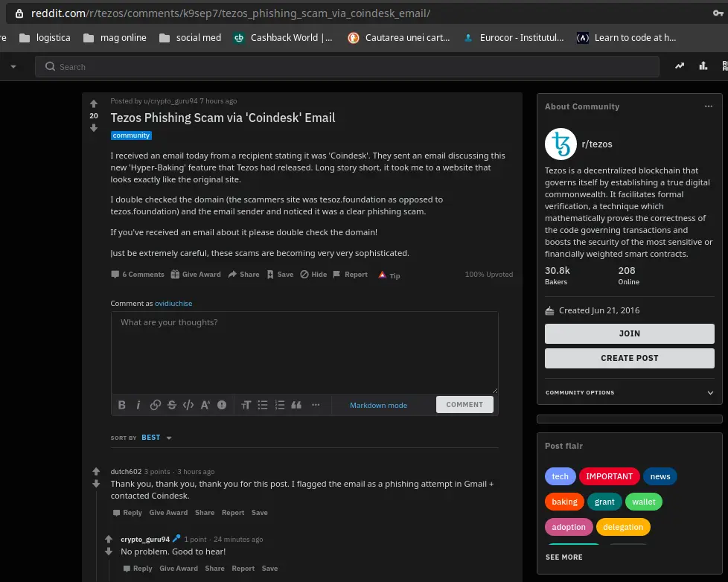This screenshot has width=728, height=582.
Task: Open Cautarea unei cart... bookmark
Action: coord(399,38)
